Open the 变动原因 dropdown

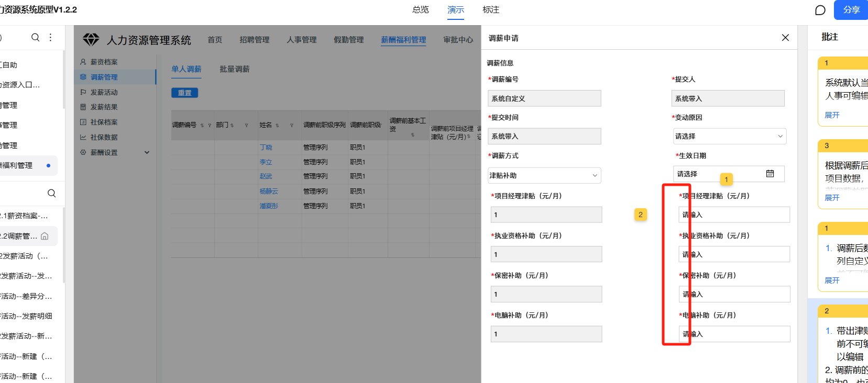729,136
